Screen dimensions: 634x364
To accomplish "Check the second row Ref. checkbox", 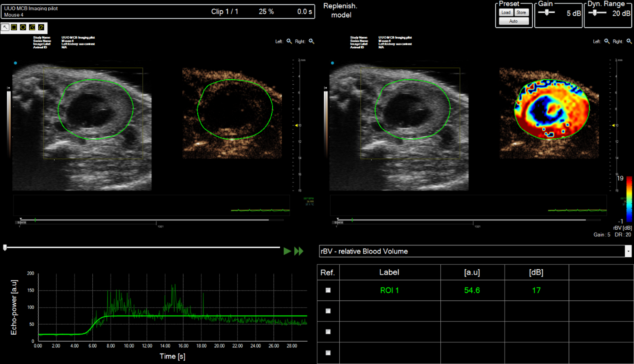I will (x=328, y=311).
